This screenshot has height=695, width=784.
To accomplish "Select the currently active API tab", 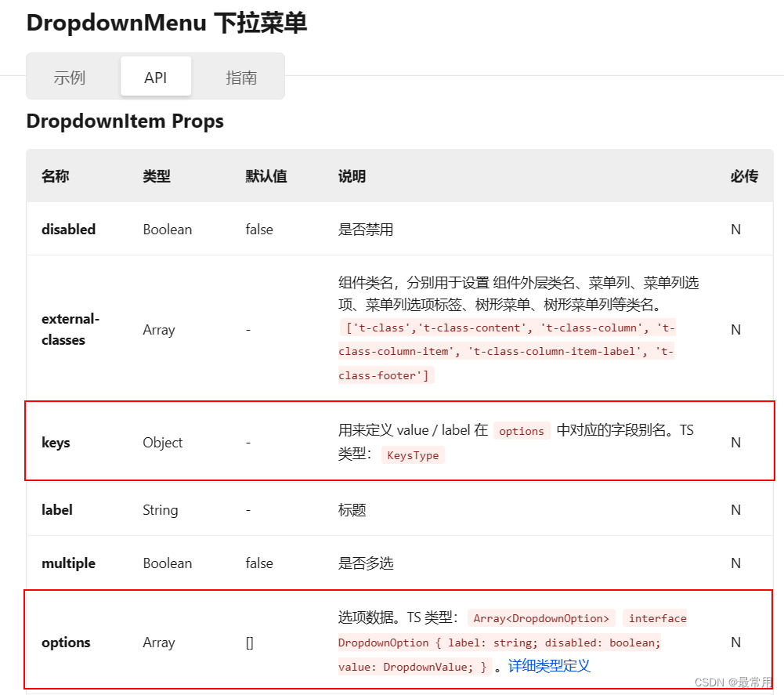I will point(155,76).
